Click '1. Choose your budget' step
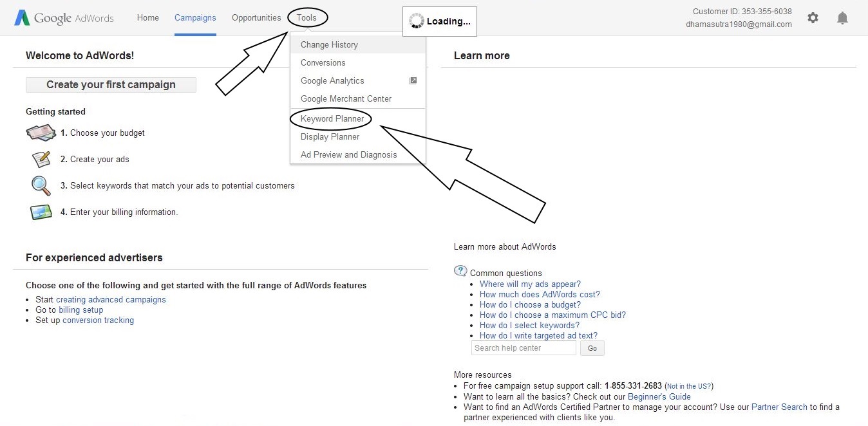The height and width of the screenshot is (426, 868). click(x=103, y=133)
